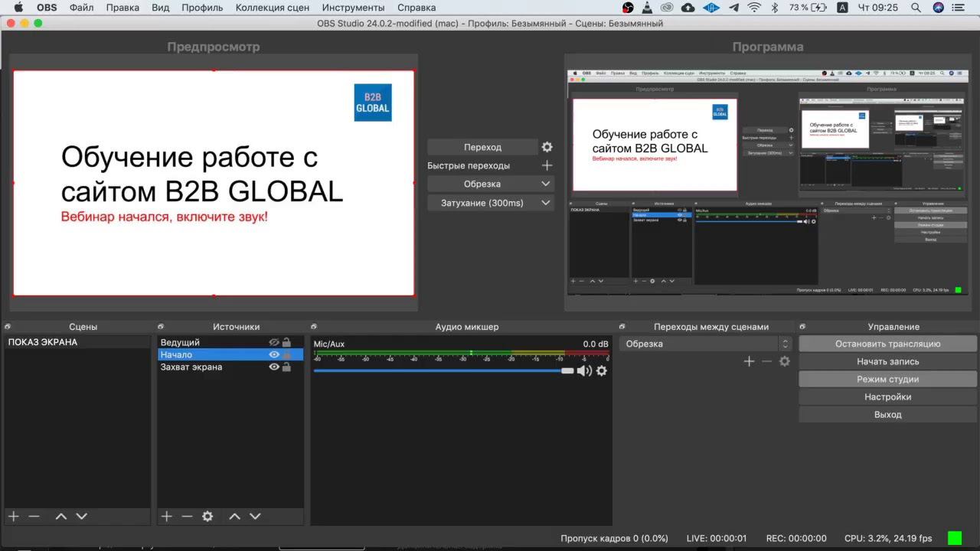
Task: Click Остановить трансляцию button
Action: 887,344
